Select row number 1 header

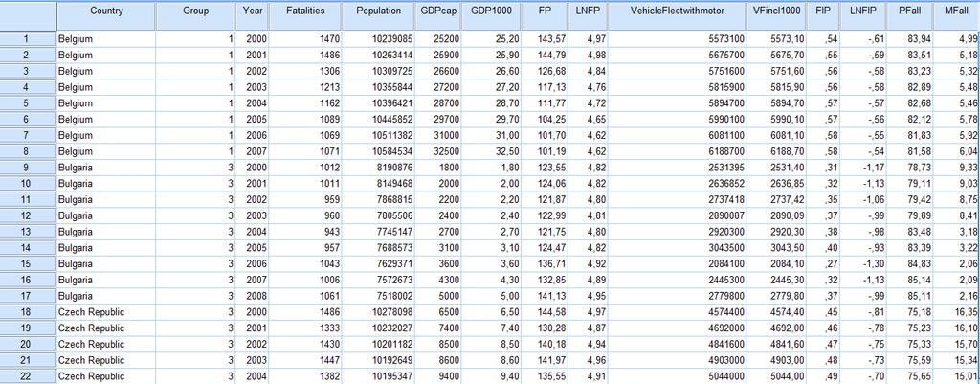28,39
